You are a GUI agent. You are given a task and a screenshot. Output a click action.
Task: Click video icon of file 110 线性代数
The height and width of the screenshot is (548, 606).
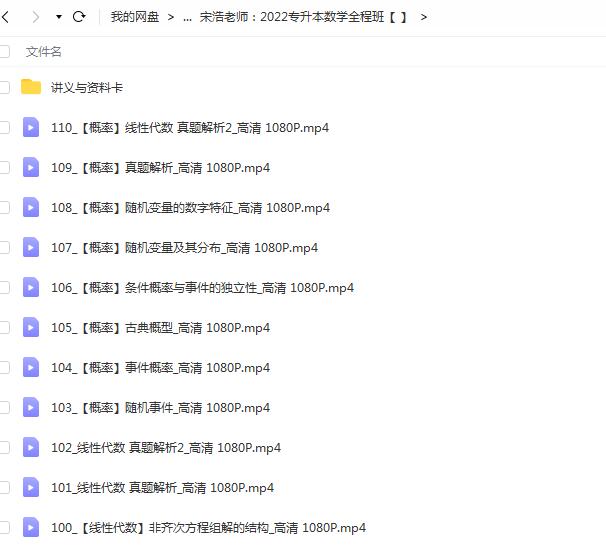pyautogui.click(x=31, y=127)
